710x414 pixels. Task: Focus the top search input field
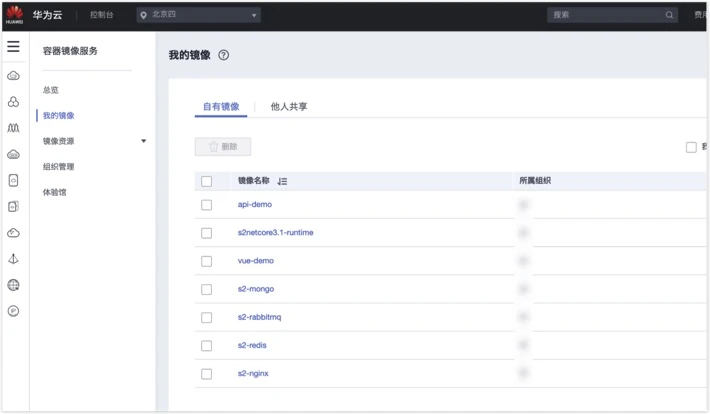pyautogui.click(x=606, y=15)
